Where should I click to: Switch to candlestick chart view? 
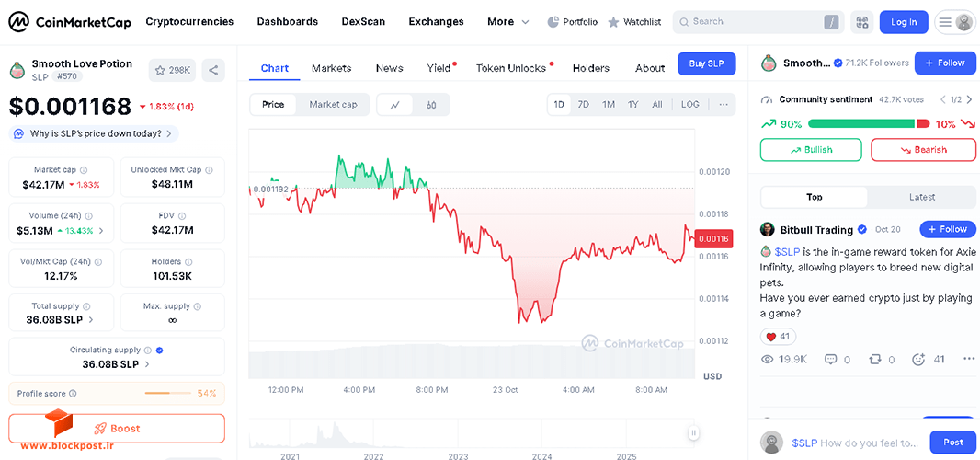tap(431, 105)
